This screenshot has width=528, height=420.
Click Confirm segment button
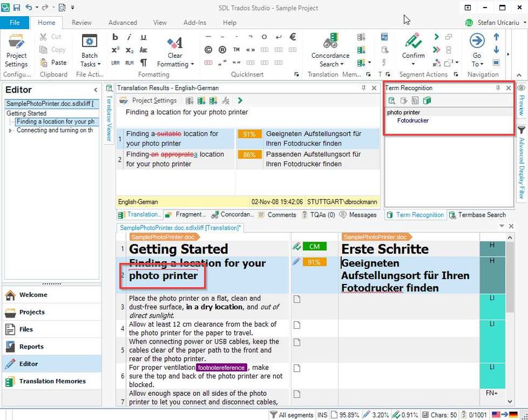[413, 46]
